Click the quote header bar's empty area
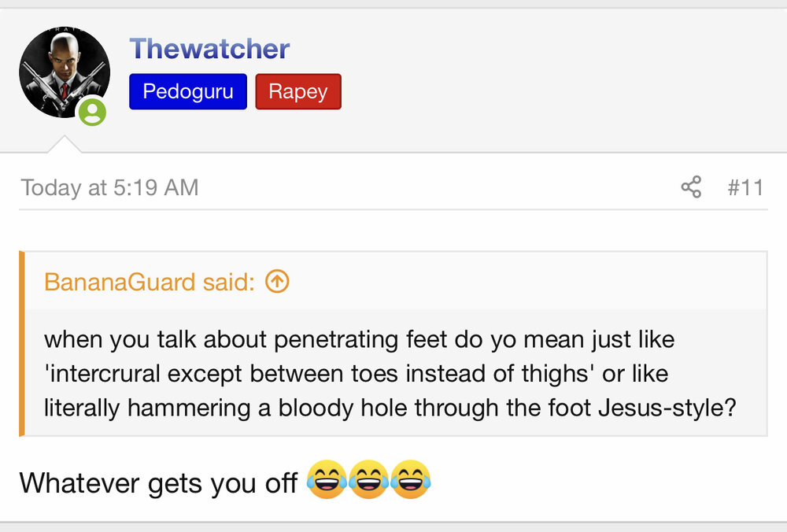Screen dimensions: 787x532 [x=519, y=281]
